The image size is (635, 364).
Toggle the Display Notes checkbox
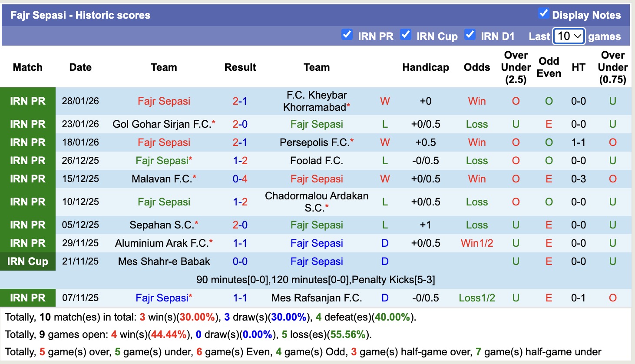coord(543,13)
